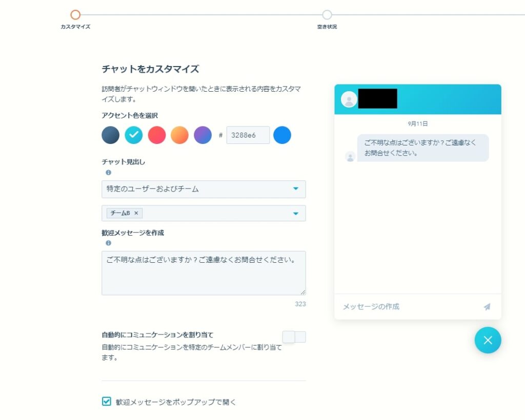Close the chat preview with round X button

(488, 340)
